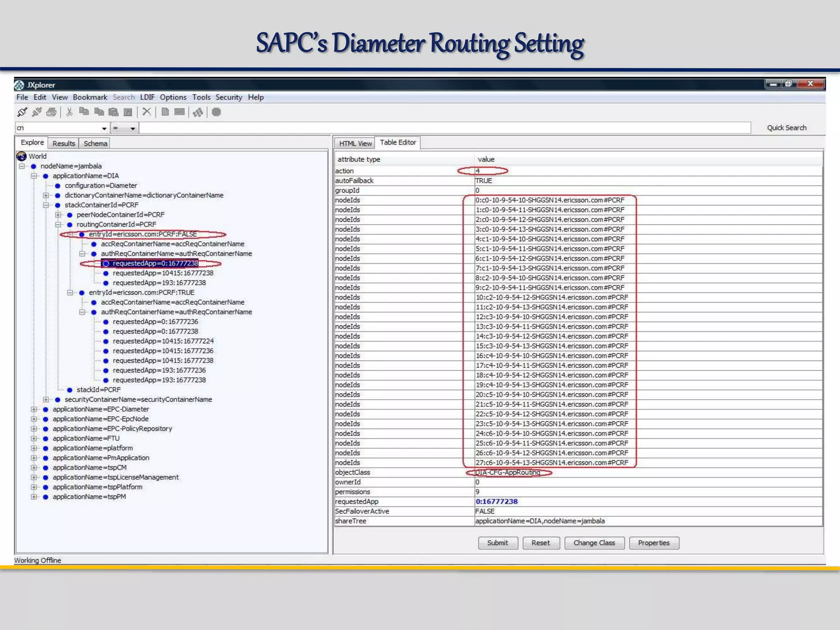The height and width of the screenshot is (630, 840).
Task: Click value 27:c6-10-9-54-13-SHGGSN14.ericsson.com#PCRF
Action: click(552, 463)
